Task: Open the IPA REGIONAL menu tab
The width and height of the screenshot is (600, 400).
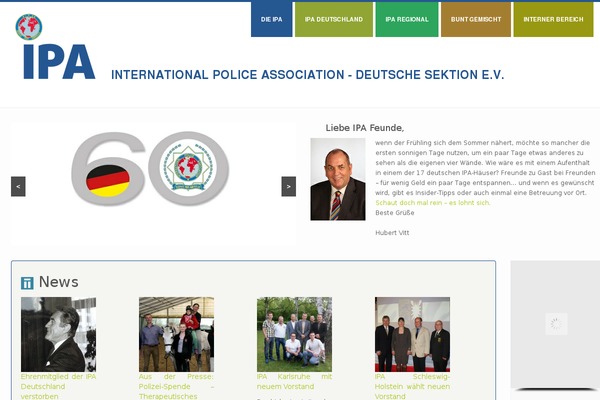Action: click(407, 19)
